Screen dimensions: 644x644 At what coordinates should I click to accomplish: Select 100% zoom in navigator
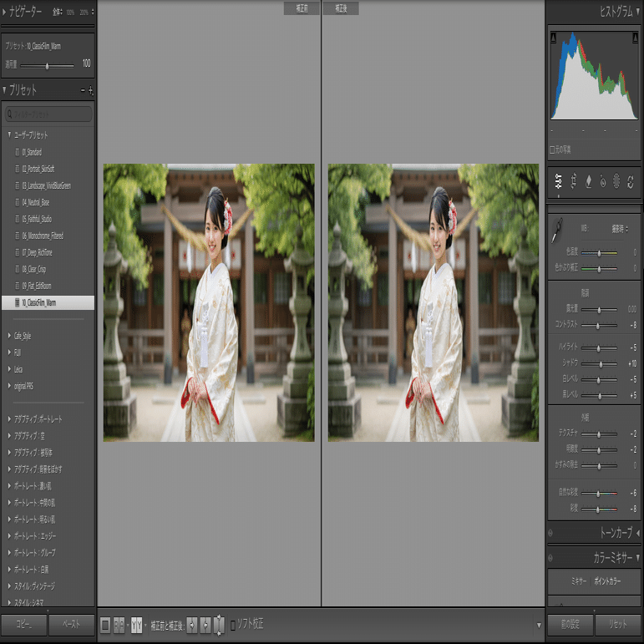[x=70, y=13]
